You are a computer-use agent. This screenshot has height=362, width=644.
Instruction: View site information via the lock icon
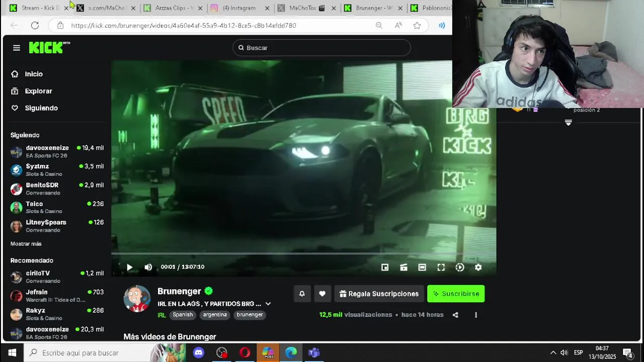60,25
